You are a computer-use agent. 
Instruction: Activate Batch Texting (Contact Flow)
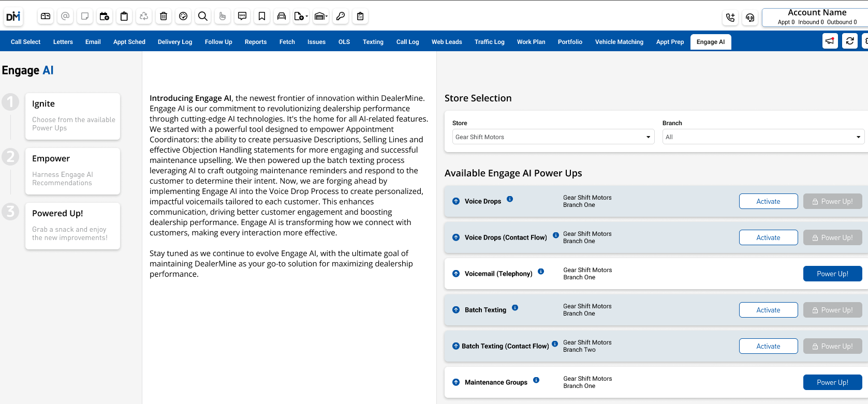(769, 346)
